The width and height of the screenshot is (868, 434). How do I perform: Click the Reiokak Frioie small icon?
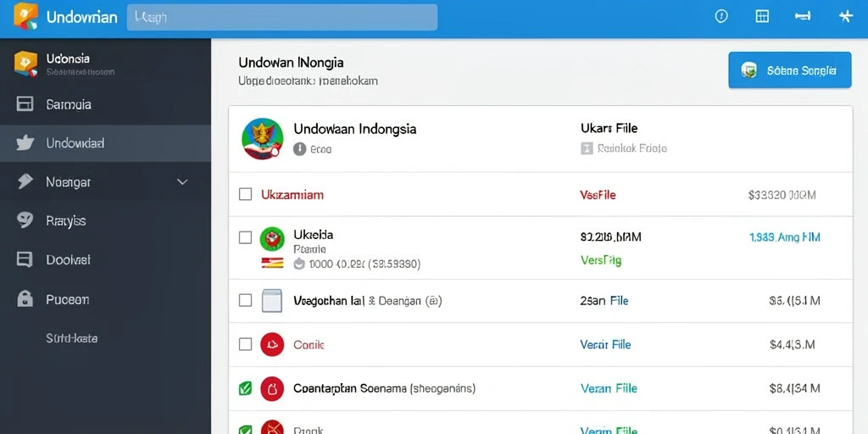[x=587, y=148]
